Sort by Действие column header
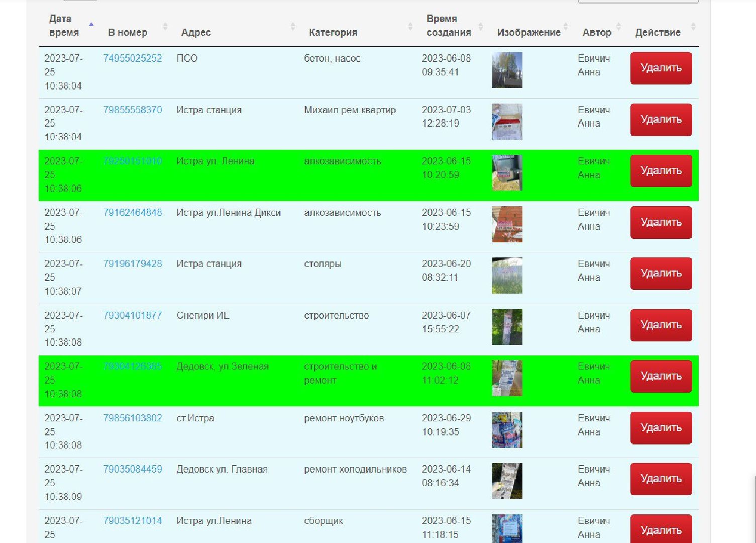Image resolution: width=756 pixels, height=543 pixels. (658, 32)
